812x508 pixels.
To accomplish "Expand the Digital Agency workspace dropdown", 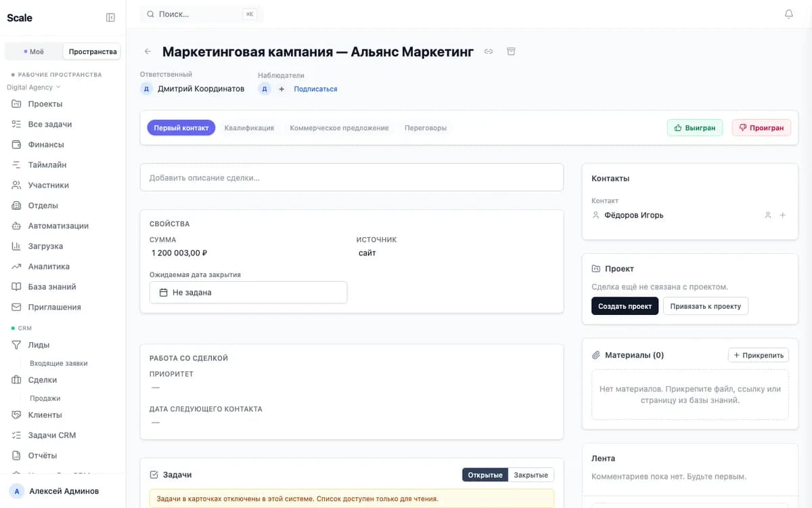I will [x=34, y=87].
